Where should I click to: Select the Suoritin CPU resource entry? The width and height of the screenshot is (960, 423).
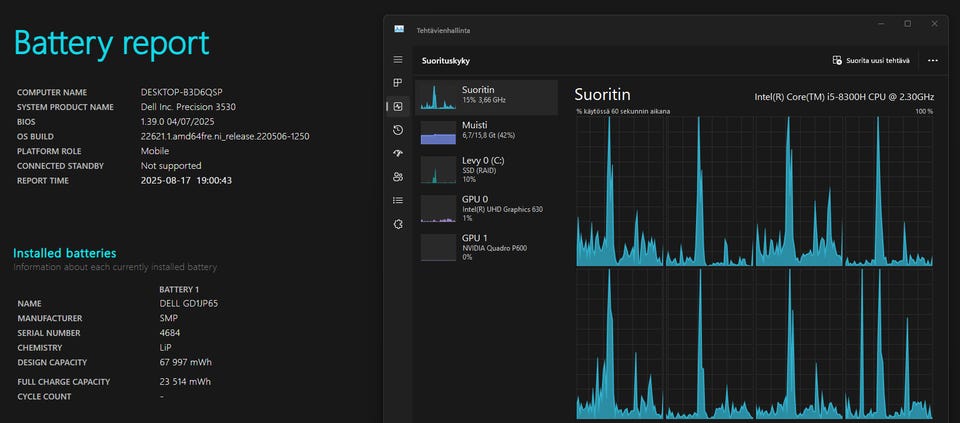tap(487, 96)
